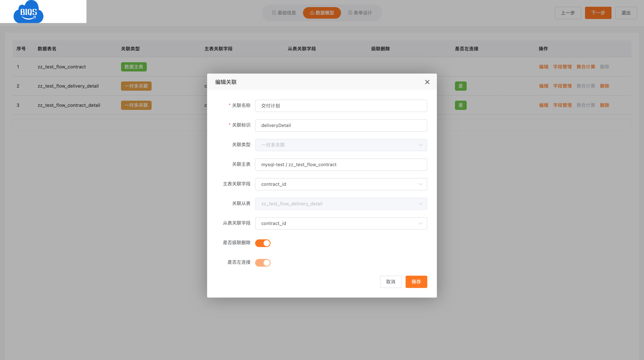This screenshot has width=644, height=360.
Task: Click the 级联删除 column header
Action: (x=380, y=49)
